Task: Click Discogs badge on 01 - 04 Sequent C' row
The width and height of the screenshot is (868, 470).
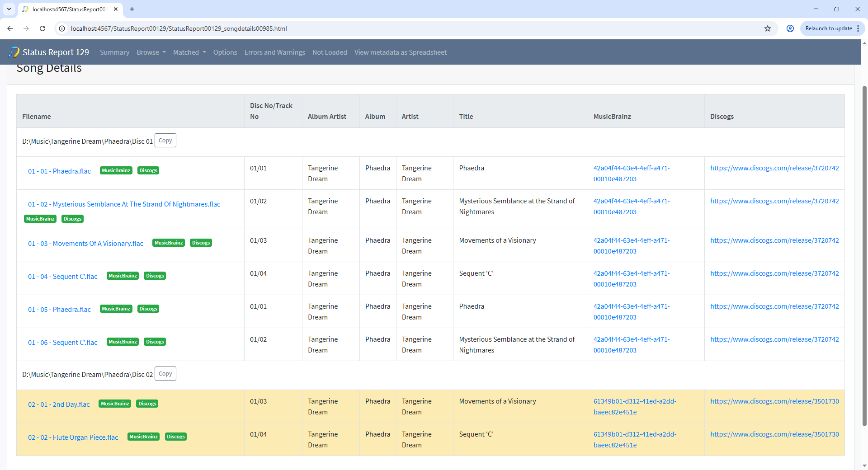Action: pos(155,276)
